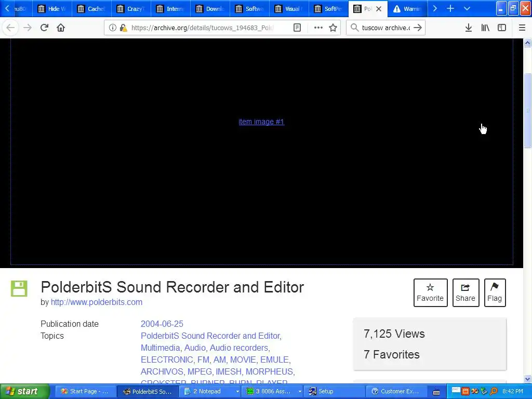This screenshot has height=399, width=532.
Task: Open the PolderbitS Sound Recorder and Editor topic link
Action: 210,336
